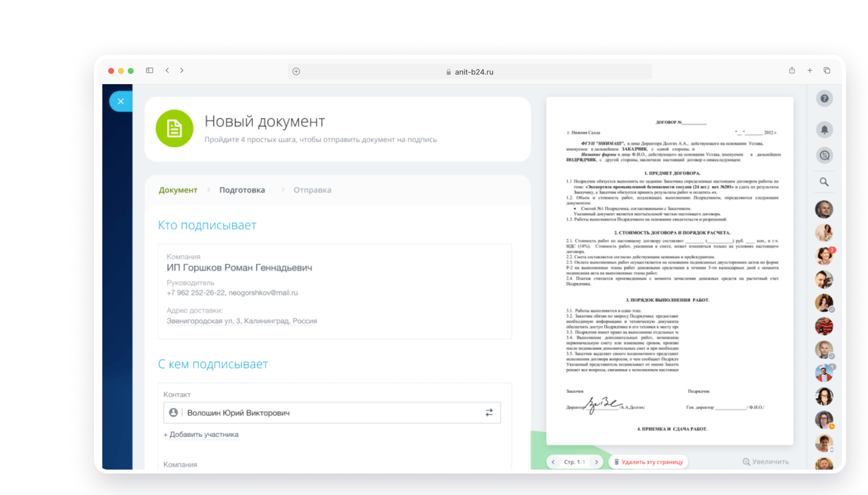868x495 pixels.
Task: Go to next document page arrow
Action: (x=596, y=462)
